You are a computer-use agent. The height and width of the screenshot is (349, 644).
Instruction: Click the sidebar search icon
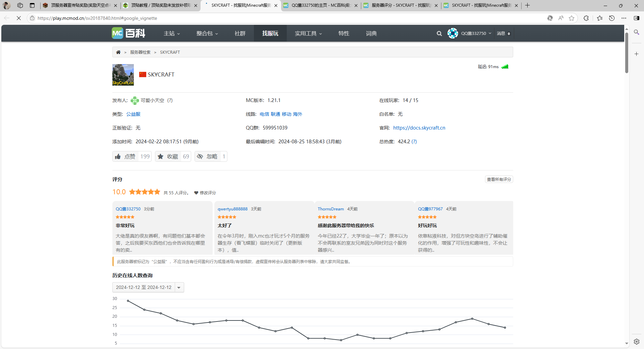636,32
